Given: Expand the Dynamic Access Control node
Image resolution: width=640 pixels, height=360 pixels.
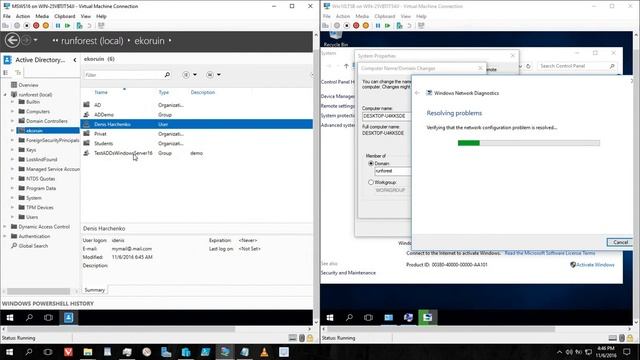Looking at the screenshot, I should (x=5, y=227).
